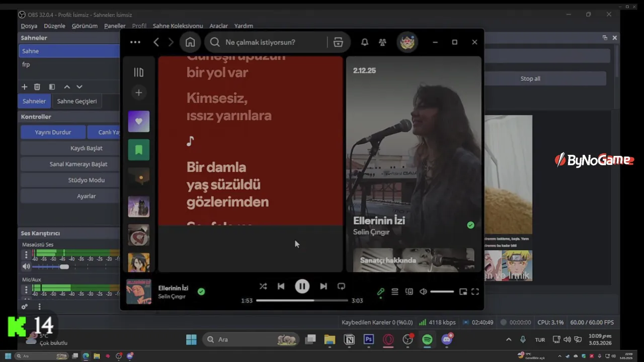Open Notion from the Windows taskbar
Screen dimensions: 644x362
[x=349, y=340]
